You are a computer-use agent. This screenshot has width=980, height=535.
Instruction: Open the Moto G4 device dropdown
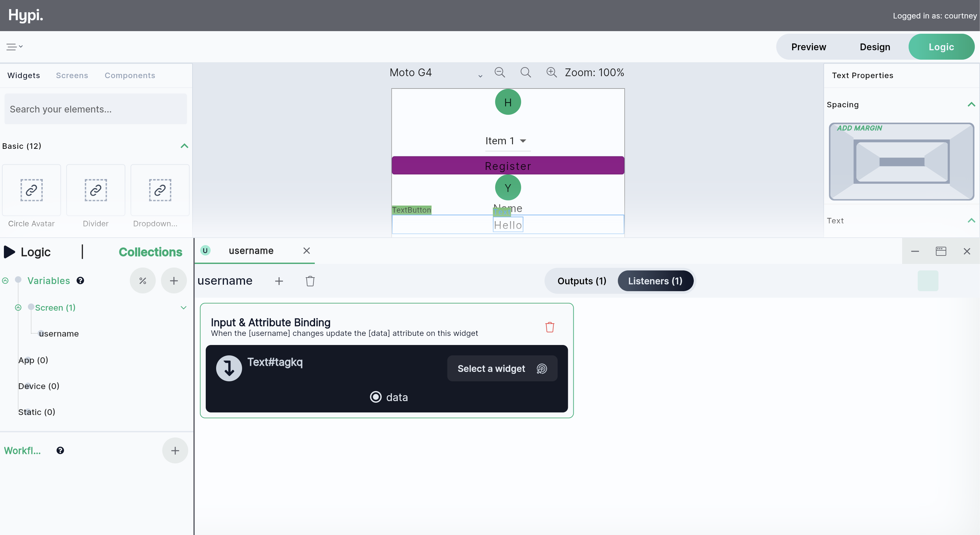[x=435, y=73]
